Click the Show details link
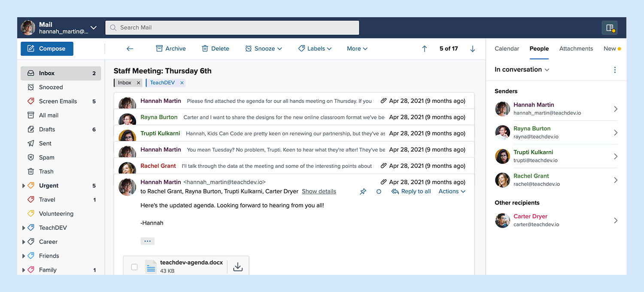The image size is (644, 292). tap(319, 192)
